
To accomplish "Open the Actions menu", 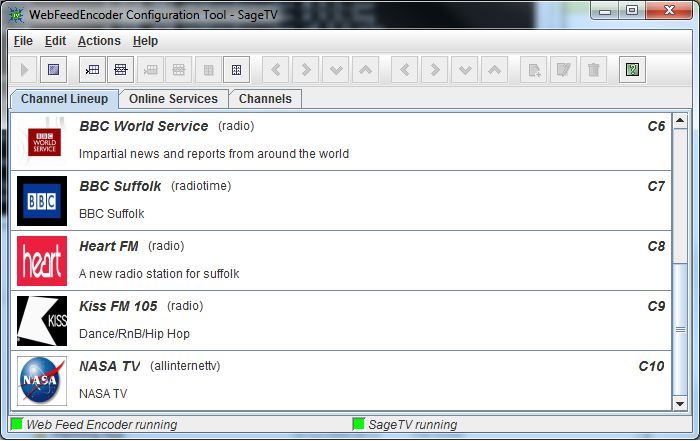I will coord(99,41).
